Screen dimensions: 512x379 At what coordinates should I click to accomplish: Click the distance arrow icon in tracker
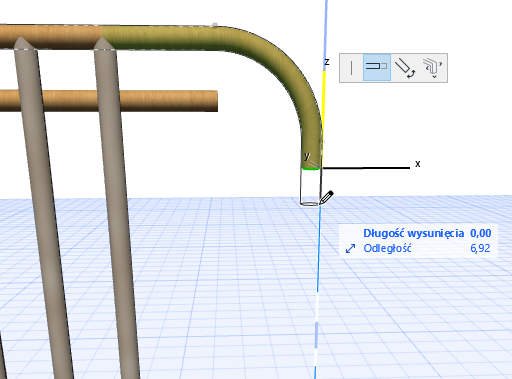350,249
